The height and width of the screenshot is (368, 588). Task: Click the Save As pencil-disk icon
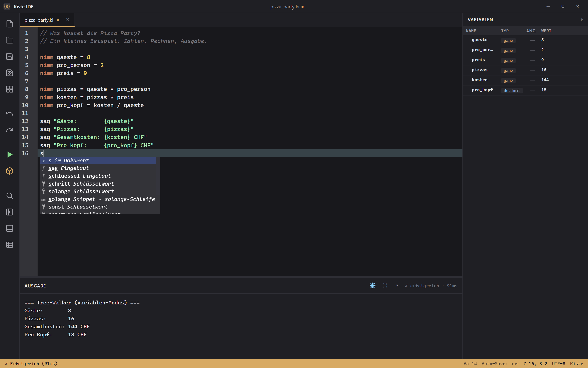coord(9,73)
